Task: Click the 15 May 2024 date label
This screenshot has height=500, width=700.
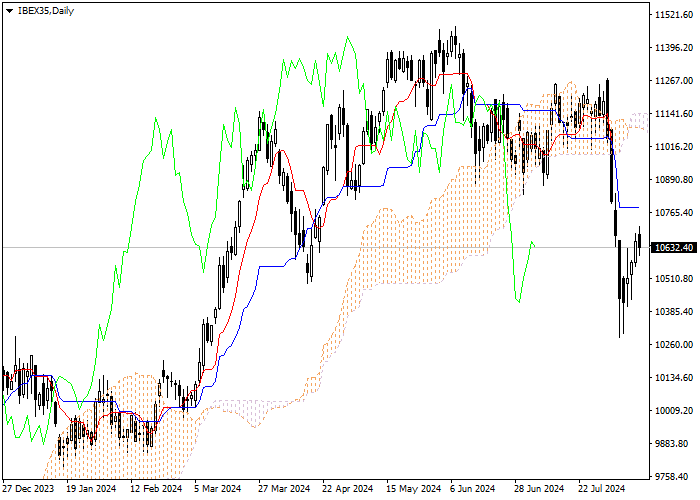Action: tap(413, 489)
